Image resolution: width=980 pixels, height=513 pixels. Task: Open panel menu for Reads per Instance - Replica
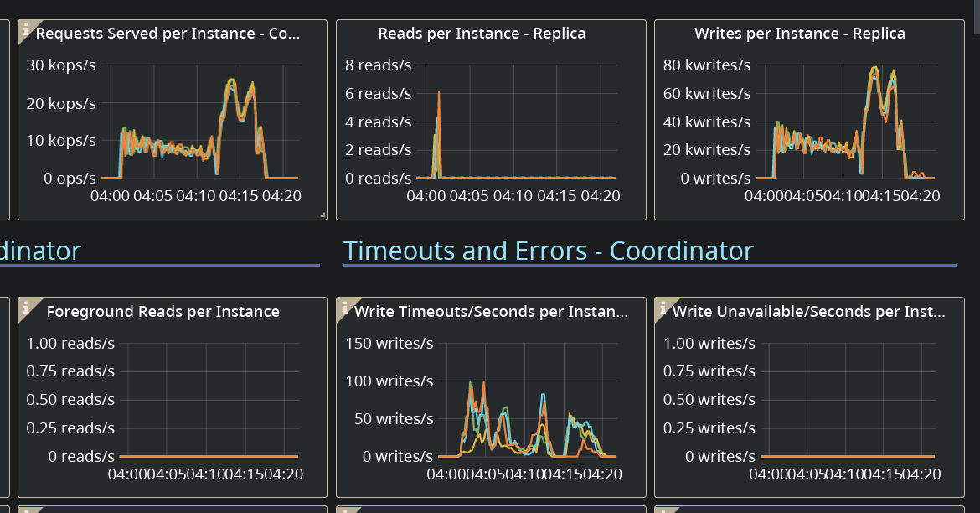point(482,34)
